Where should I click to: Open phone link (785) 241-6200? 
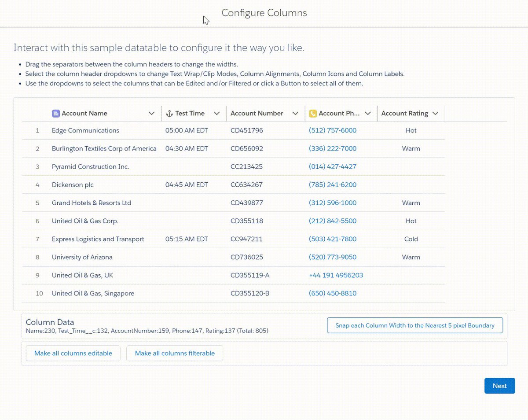pos(333,184)
